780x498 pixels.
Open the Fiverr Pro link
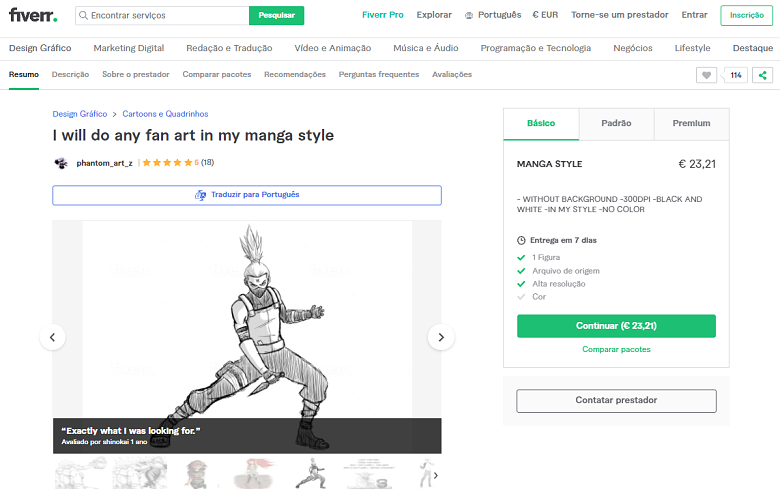click(383, 15)
